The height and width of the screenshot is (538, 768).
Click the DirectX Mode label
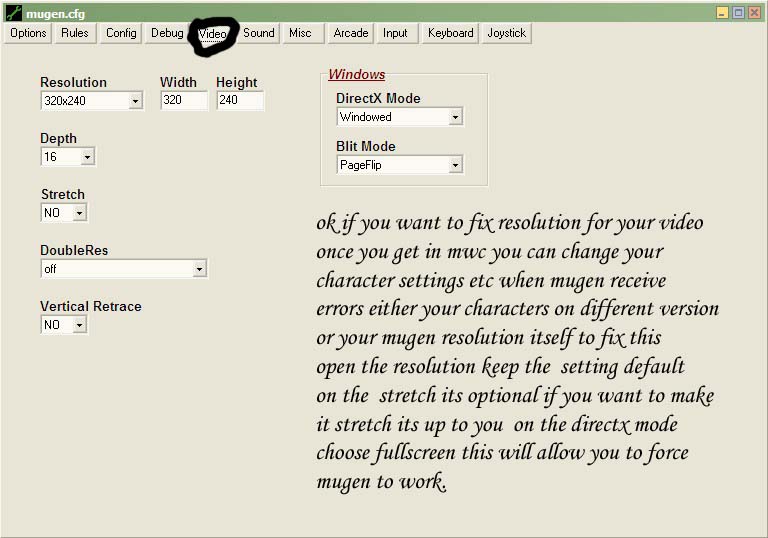[378, 98]
